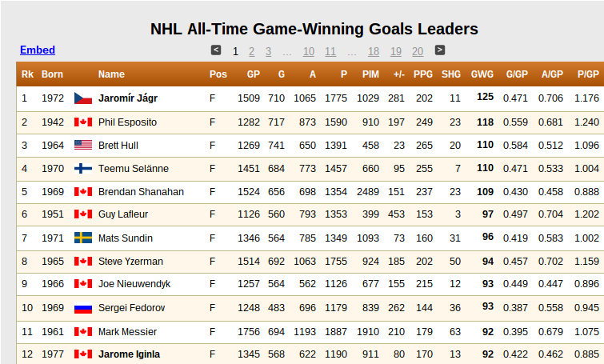Sort by the P/GP column header
The height and width of the screenshot is (364, 604).
[588, 74]
